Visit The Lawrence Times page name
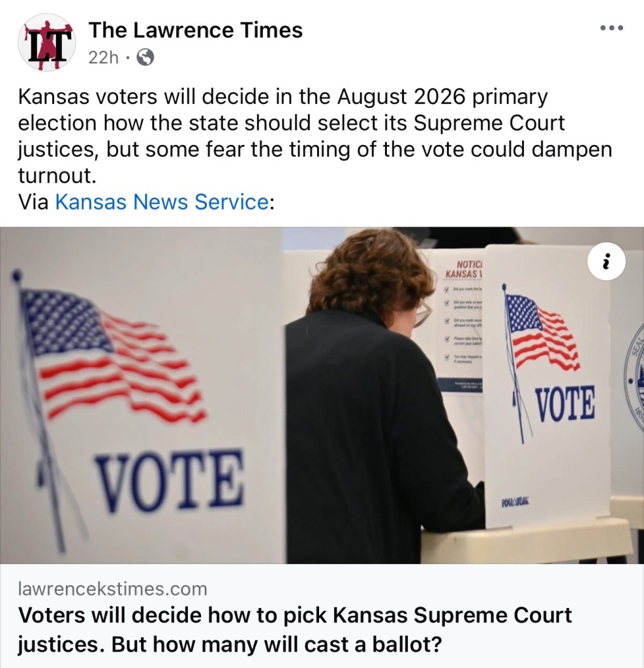Screen dimensions: 644x668 [196, 30]
